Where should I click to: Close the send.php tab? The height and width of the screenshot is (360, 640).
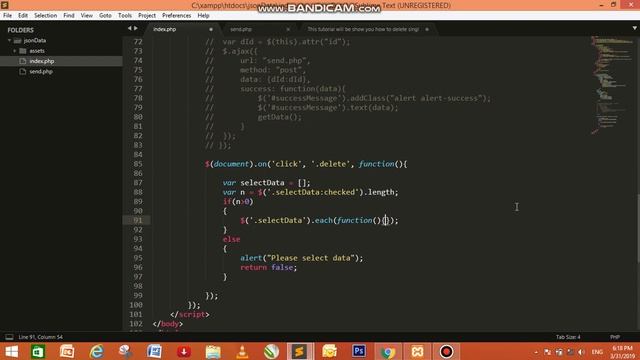[x=288, y=29]
